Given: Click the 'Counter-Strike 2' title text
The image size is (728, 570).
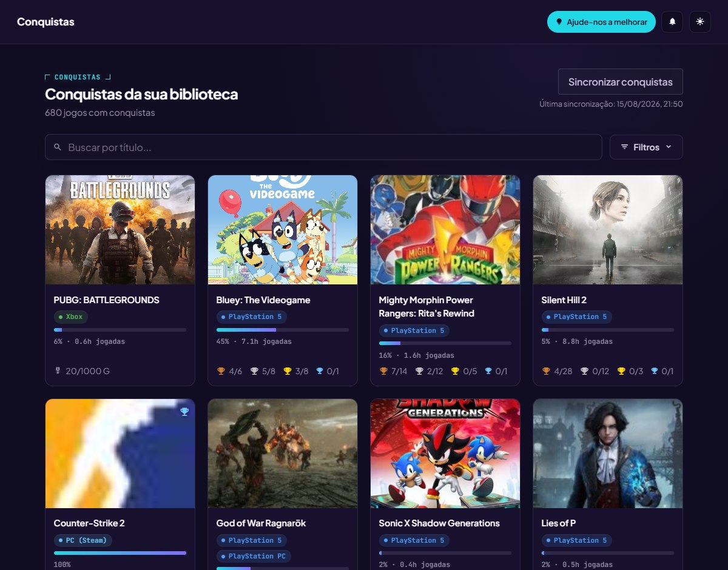Looking at the screenshot, I should [x=89, y=523].
